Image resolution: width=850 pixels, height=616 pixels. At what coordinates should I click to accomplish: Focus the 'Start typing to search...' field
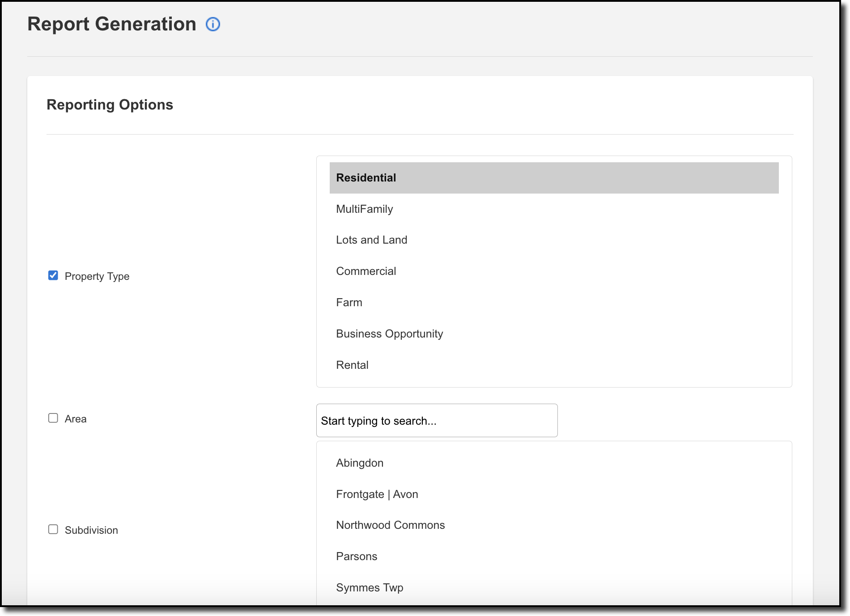pyautogui.click(x=437, y=421)
